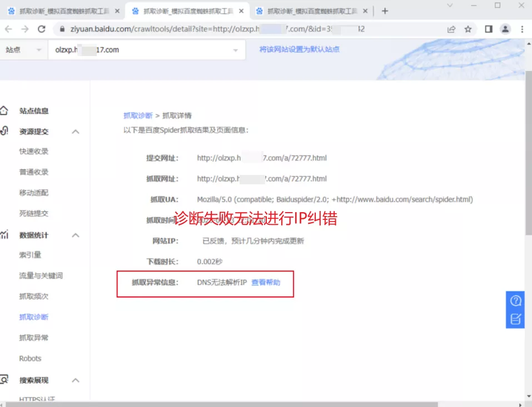Viewport: 532px width, 407px height.
Task: Select the active second 抓取诊断 tab
Action: [187, 11]
